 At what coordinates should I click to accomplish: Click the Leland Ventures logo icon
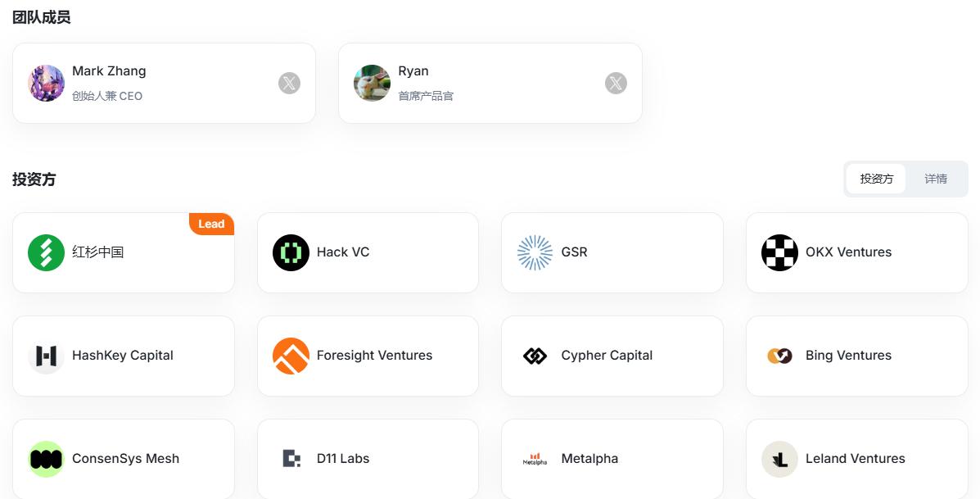click(x=779, y=459)
